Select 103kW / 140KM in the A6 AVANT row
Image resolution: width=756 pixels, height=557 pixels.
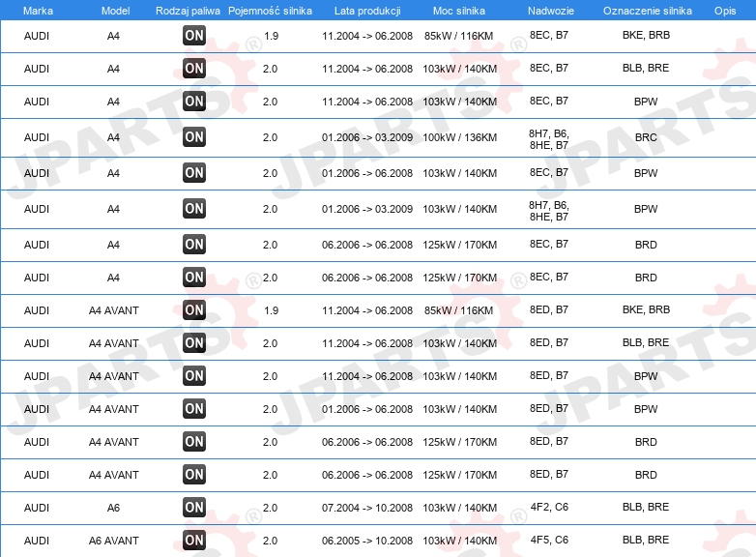click(x=459, y=541)
